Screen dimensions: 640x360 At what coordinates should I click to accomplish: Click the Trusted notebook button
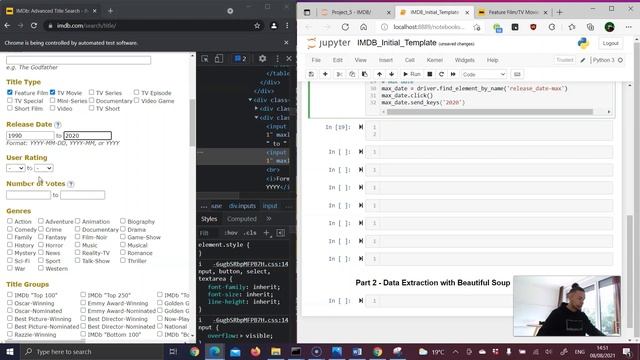tap(564, 60)
